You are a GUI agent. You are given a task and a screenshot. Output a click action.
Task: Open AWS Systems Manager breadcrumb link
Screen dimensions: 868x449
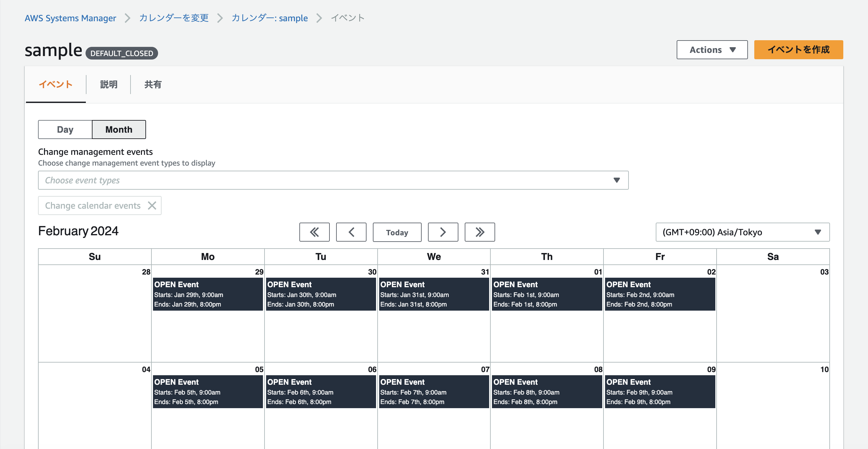point(70,18)
